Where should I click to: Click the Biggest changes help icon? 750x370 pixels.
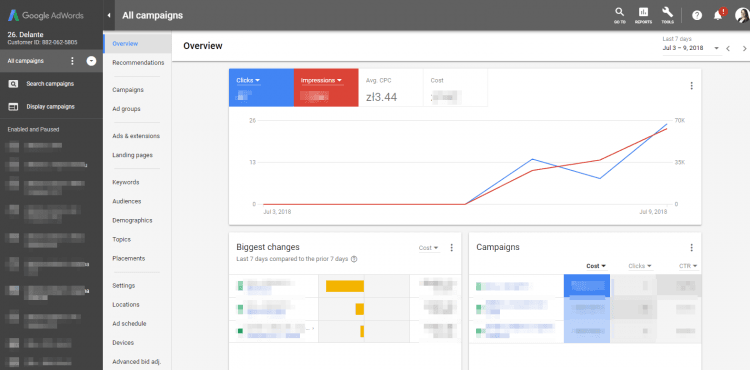354,259
